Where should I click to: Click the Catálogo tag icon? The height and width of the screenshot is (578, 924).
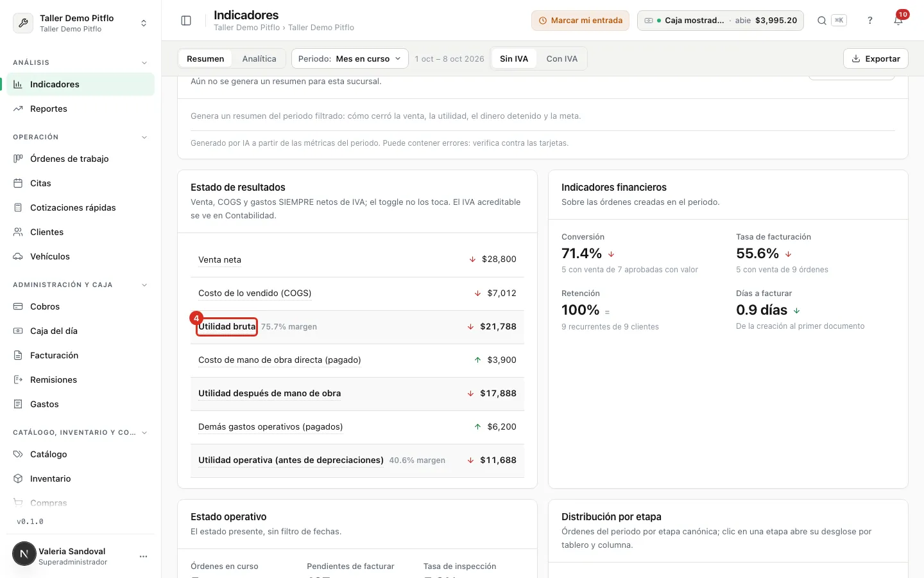18,454
